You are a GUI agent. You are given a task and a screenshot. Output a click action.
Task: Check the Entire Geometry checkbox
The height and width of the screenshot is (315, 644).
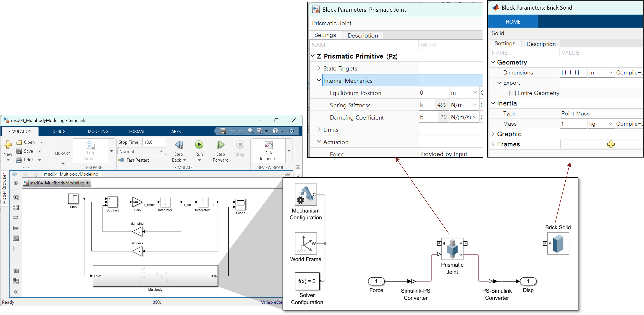click(513, 93)
